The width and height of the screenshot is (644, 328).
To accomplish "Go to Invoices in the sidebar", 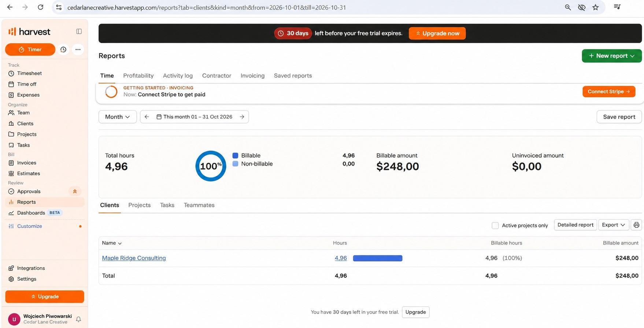I will pyautogui.click(x=27, y=163).
